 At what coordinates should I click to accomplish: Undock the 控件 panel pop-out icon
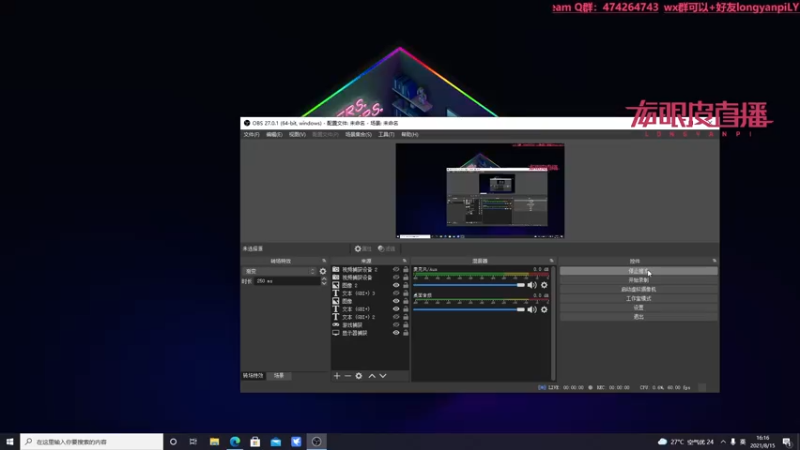[714, 261]
